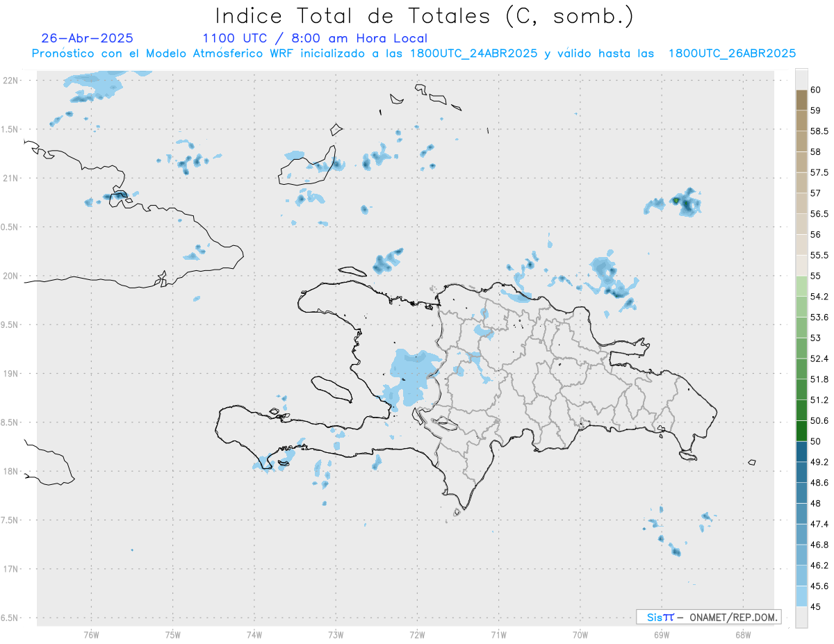This screenshot has height=644, width=834.
Task: Click the colorbar value '48.6'
Action: point(819,483)
